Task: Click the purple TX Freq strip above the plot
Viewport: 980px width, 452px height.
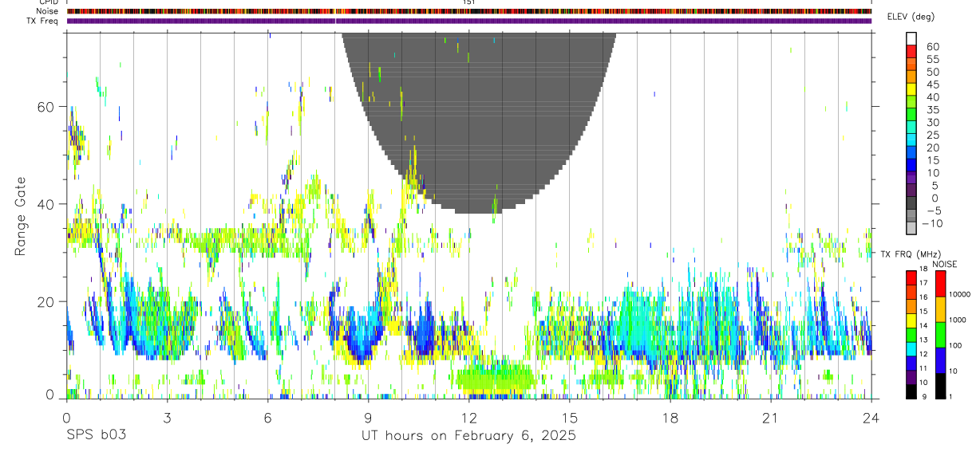Action: (x=468, y=21)
